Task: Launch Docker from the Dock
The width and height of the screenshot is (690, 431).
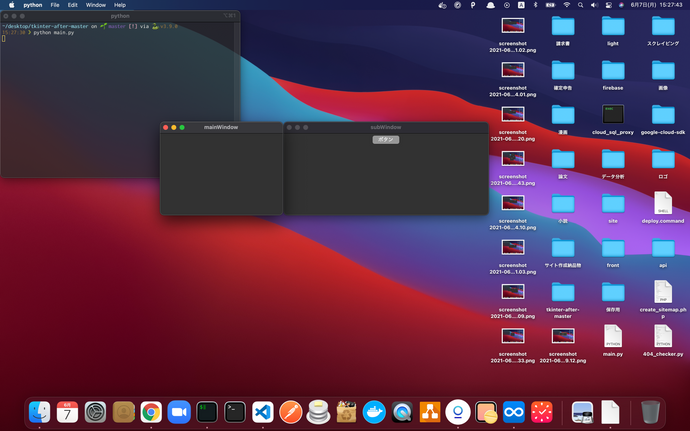Action: pos(374,413)
